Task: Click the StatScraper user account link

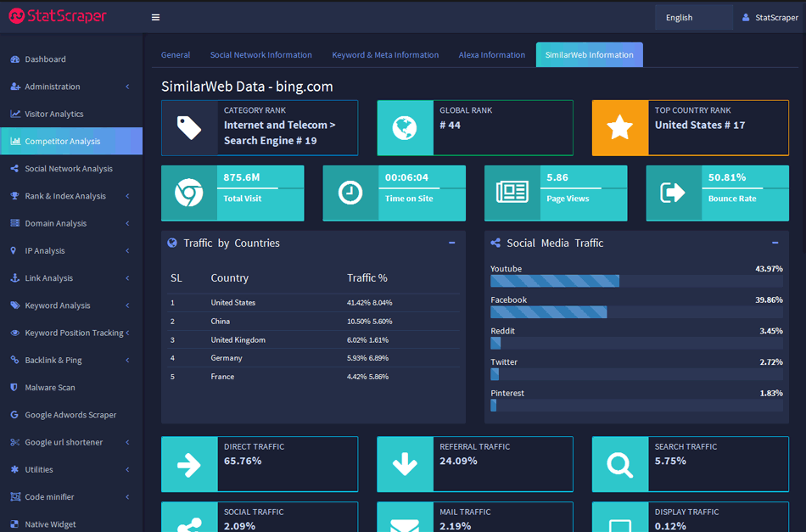Action: pos(770,18)
